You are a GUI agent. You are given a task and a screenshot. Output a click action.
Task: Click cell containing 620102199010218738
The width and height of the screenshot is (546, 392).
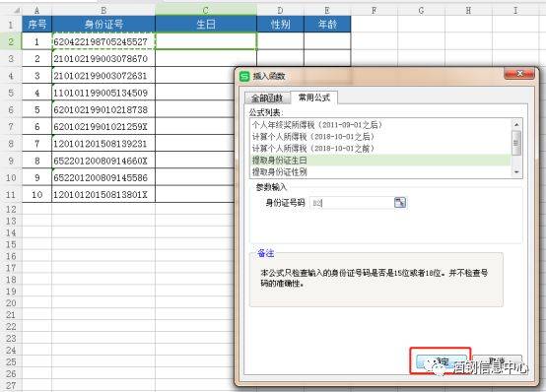(x=103, y=109)
